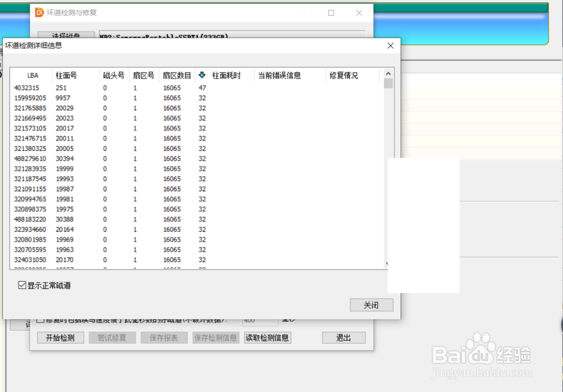Viewport: 563px width, 392px height.
Task: Sort by the 修复情况 column header
Action: coord(352,75)
